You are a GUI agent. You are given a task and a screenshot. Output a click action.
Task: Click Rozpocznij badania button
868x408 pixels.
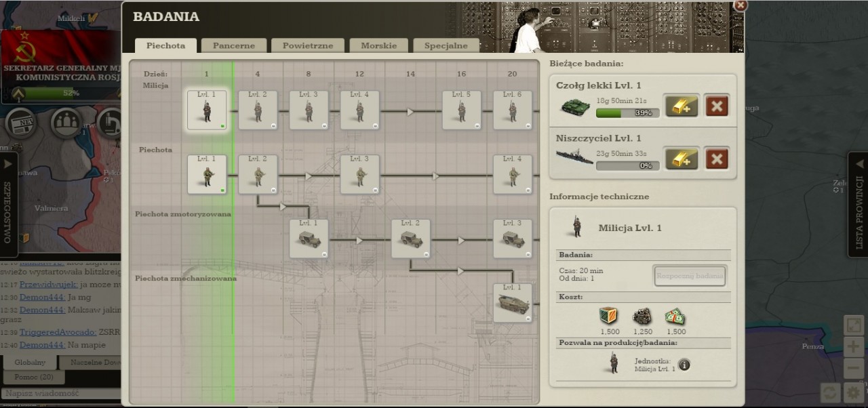(x=690, y=276)
